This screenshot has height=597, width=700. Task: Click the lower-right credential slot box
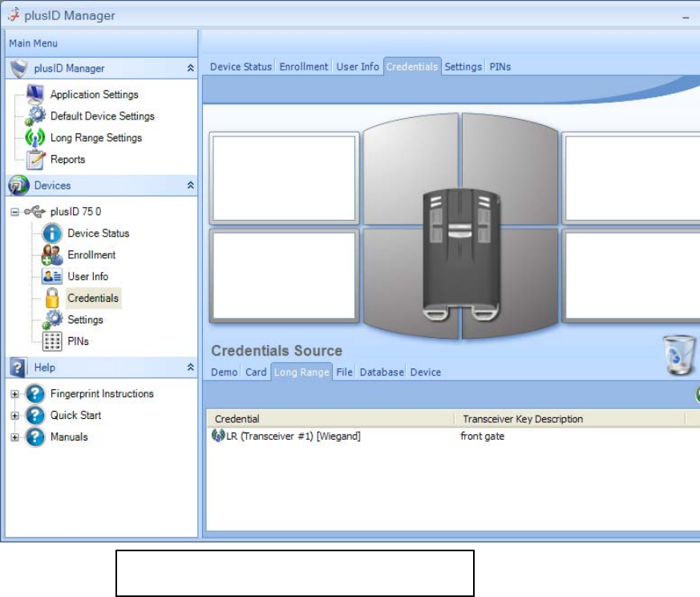coord(631,276)
